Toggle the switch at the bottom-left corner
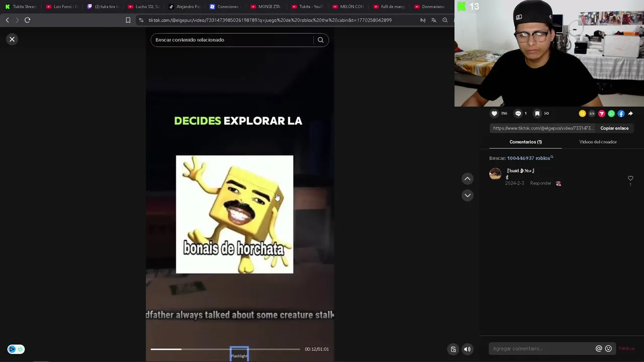The height and width of the screenshot is (362, 644). [16, 349]
